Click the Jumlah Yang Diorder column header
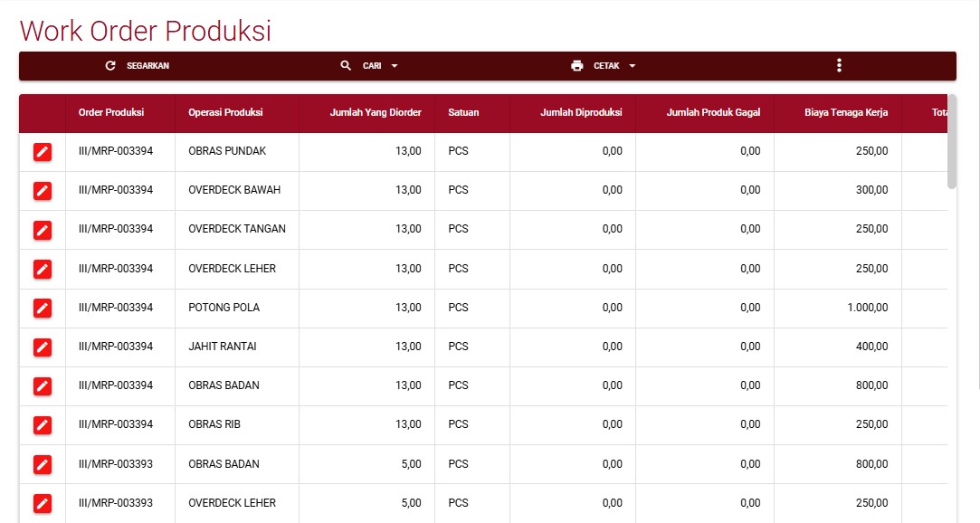This screenshot has height=523, width=980. click(x=376, y=113)
